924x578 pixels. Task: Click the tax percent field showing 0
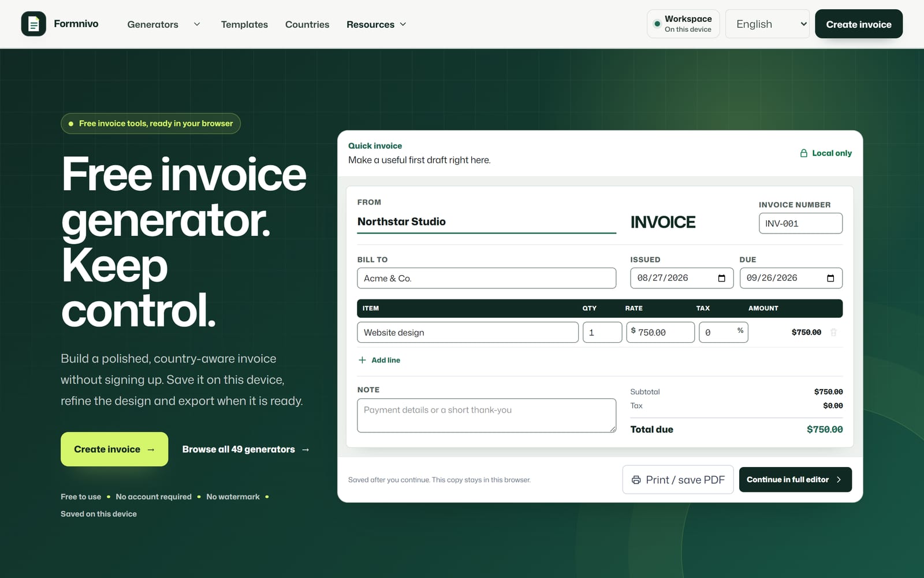(x=724, y=332)
